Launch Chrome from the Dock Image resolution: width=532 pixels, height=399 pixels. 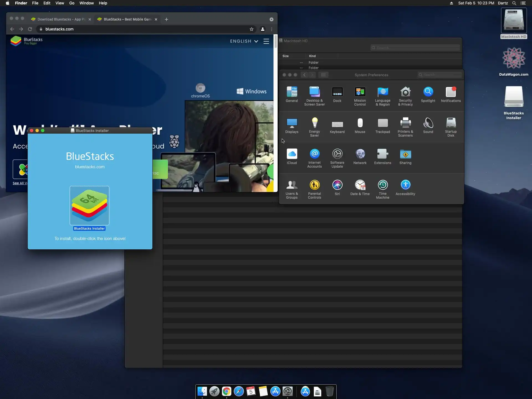click(x=226, y=391)
